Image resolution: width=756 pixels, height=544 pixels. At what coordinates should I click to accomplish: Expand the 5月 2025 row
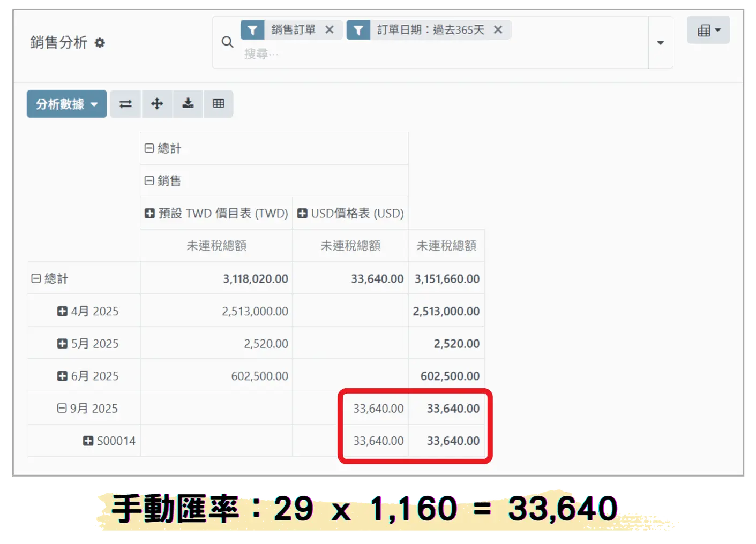[x=63, y=344]
